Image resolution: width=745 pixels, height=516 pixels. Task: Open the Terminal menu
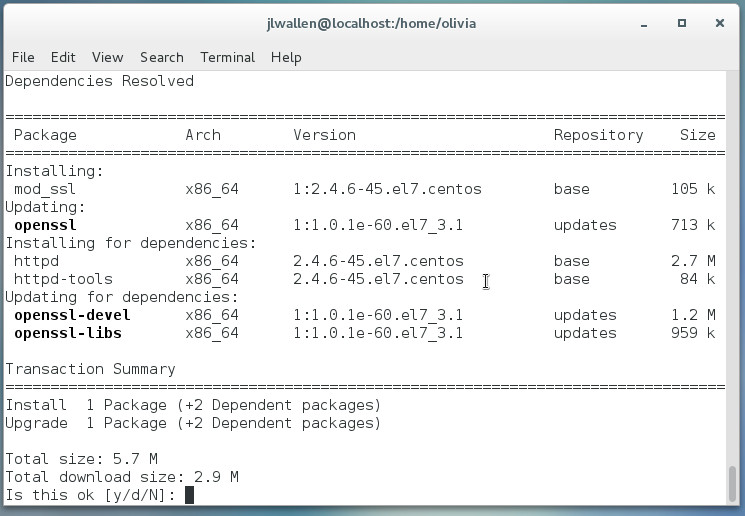pyautogui.click(x=227, y=57)
